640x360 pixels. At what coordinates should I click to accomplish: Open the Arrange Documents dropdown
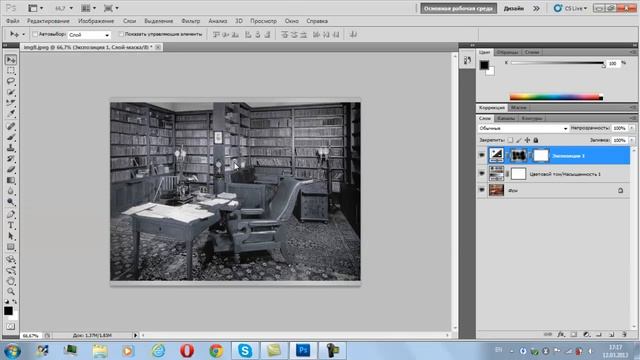point(89,8)
